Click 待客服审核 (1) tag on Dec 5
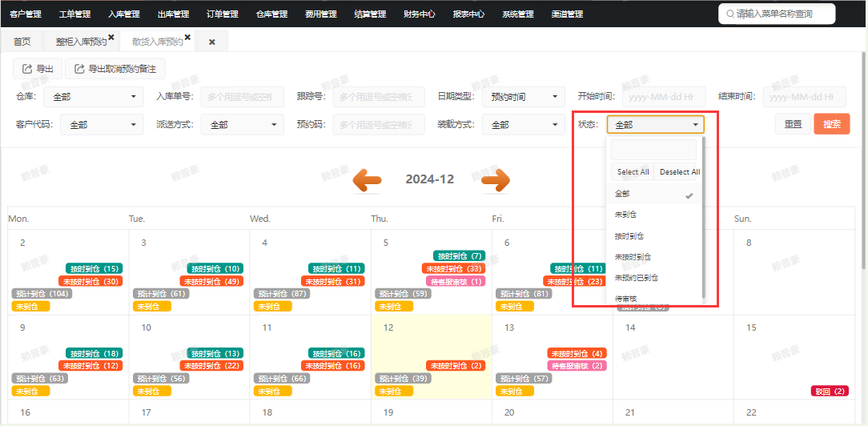 pos(456,281)
